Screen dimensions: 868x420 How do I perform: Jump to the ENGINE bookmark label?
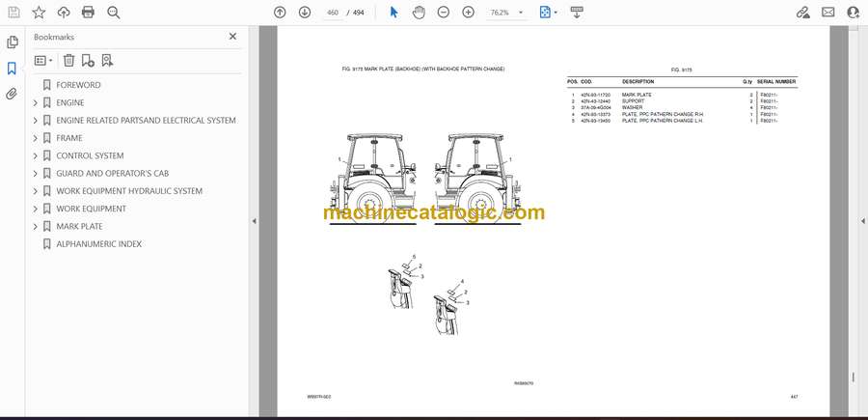(x=70, y=102)
